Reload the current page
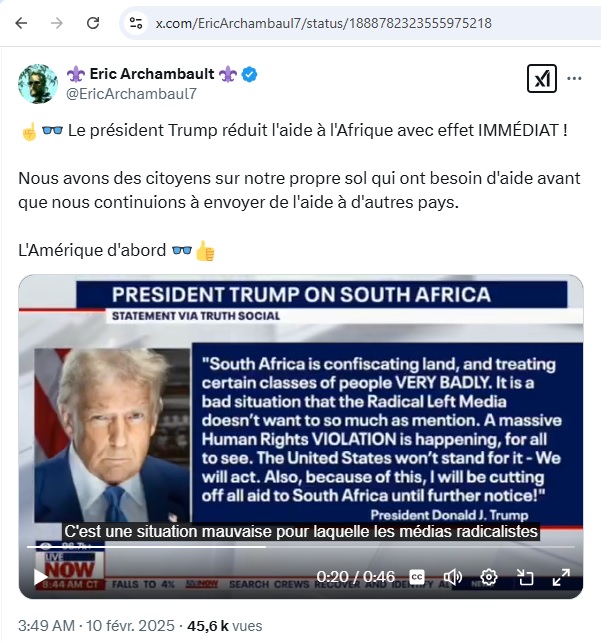Screen dimensions: 601x641 (x=93, y=23)
